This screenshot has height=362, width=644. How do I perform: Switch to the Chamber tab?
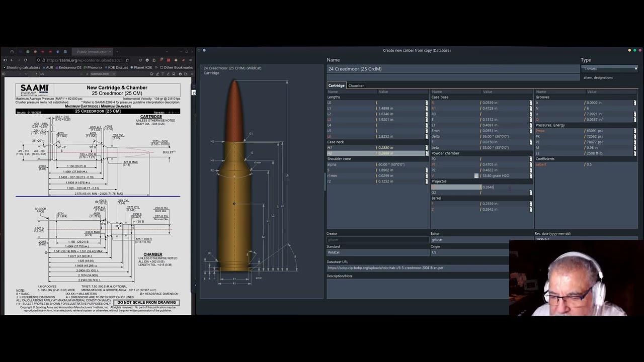356,85
